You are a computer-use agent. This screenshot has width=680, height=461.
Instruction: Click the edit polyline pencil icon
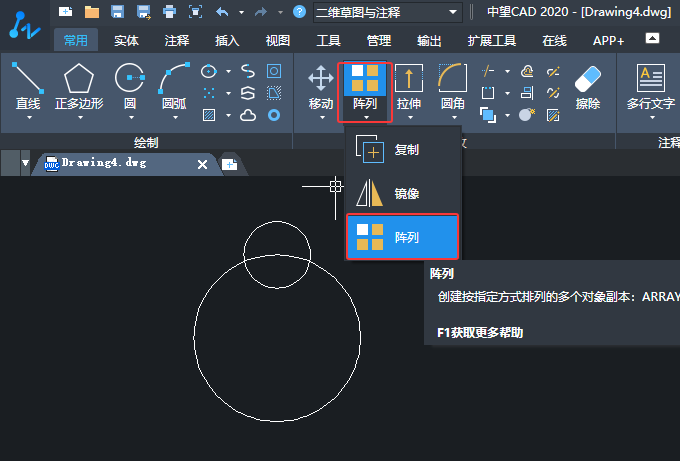[553, 71]
